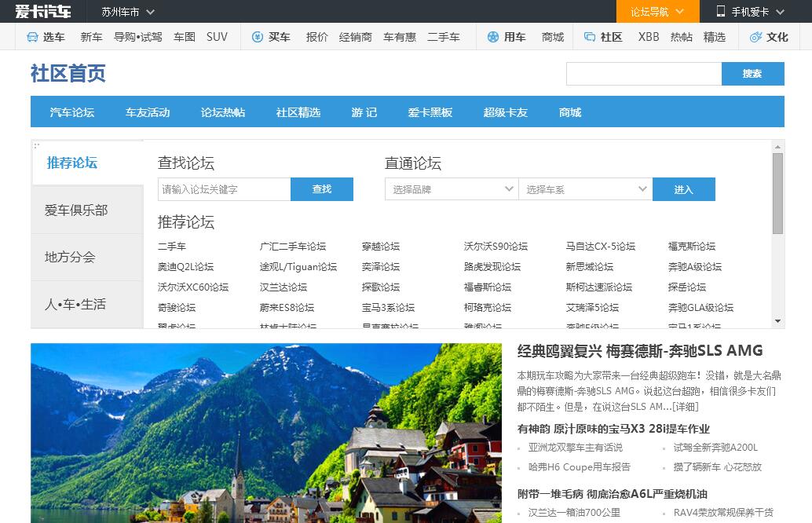Click the chat icon beside 社区
Viewport: 812px width, 523px height.
[x=589, y=37]
